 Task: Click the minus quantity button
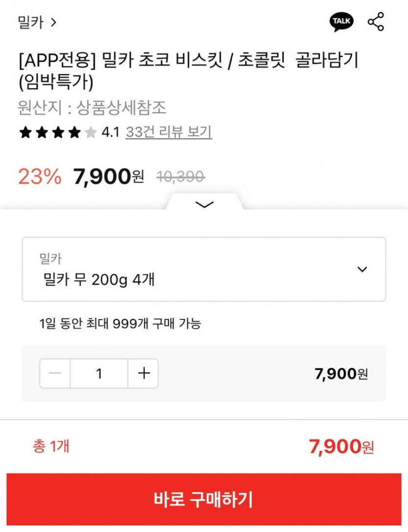pyautogui.click(x=55, y=374)
